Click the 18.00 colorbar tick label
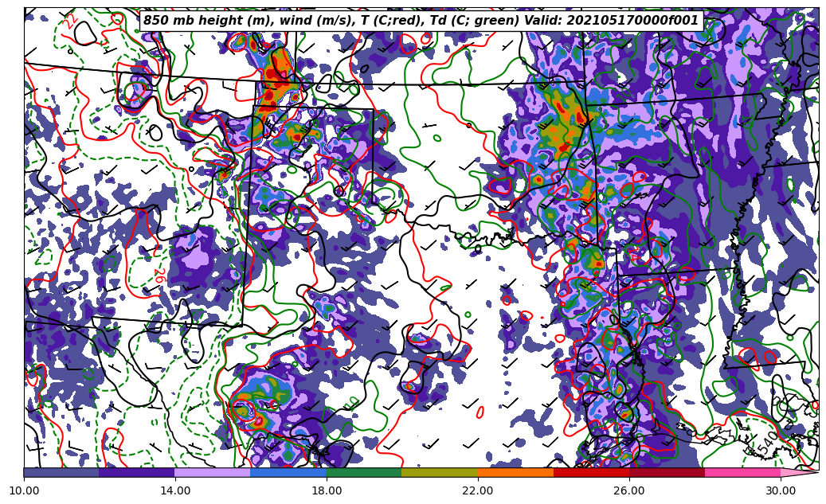Screen dimensions: 826x504 coord(327,491)
